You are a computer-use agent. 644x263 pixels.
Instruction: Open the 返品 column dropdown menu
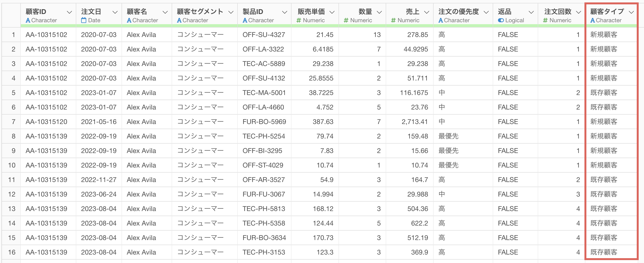(531, 12)
